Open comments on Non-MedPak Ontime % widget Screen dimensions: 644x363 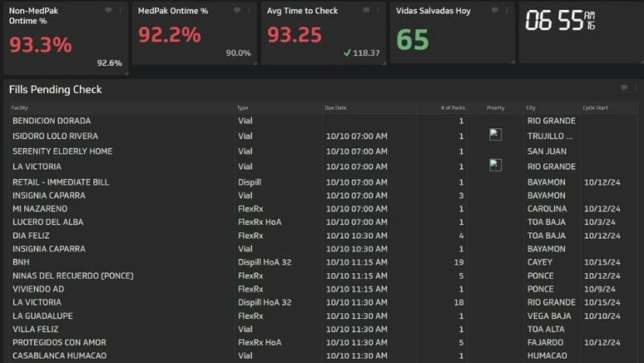coord(108,11)
